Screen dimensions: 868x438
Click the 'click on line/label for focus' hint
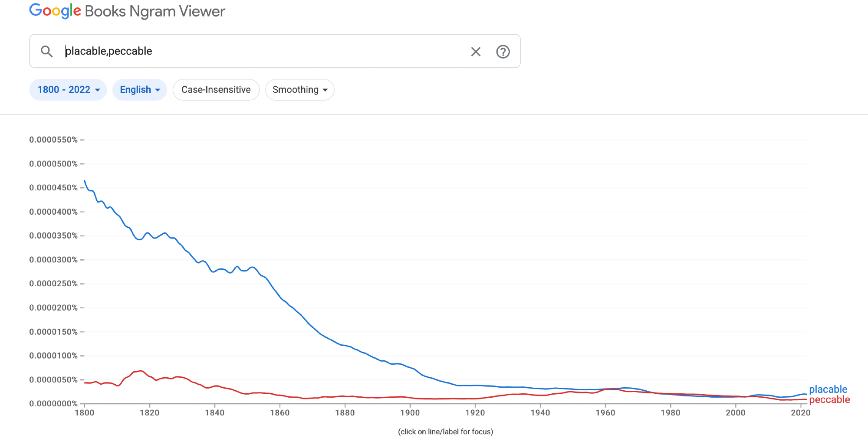coord(445,431)
